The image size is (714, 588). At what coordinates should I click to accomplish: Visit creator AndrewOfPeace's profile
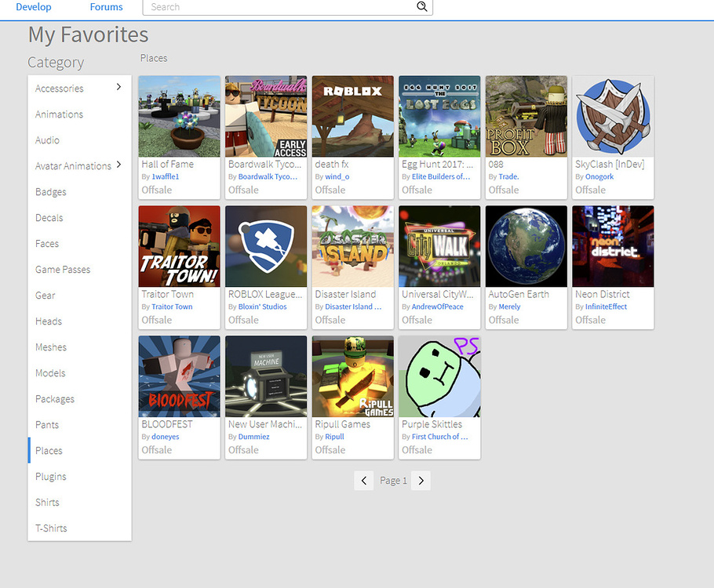tap(437, 307)
